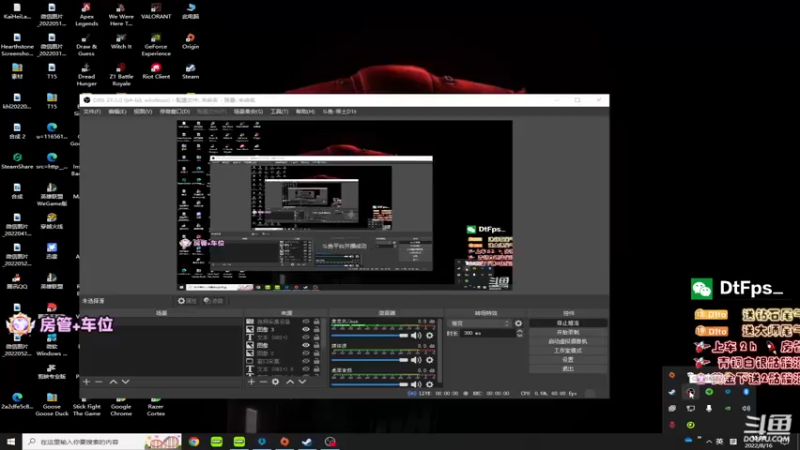Open 麦克风/Aux mixer gear settings

click(x=430, y=335)
